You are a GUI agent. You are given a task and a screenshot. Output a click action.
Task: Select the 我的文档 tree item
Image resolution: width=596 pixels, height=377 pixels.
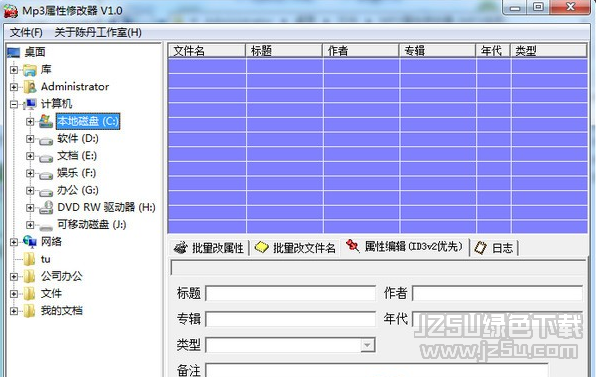click(x=62, y=311)
